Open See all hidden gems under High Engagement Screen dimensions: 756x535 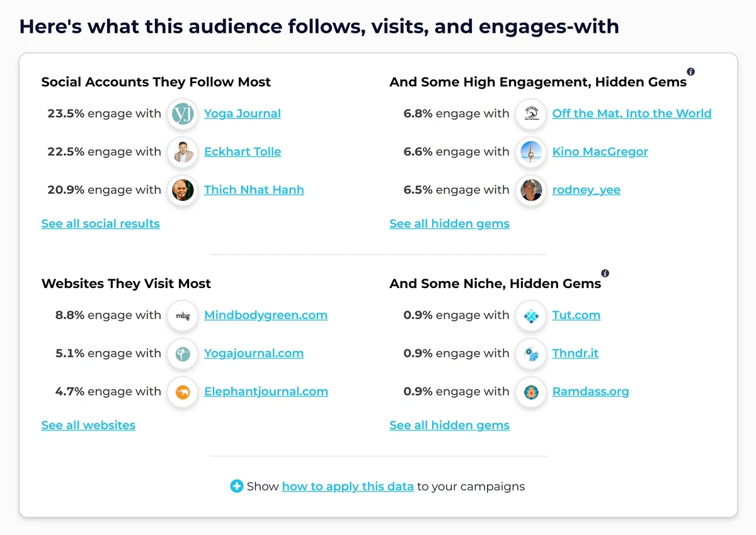pyautogui.click(x=449, y=224)
